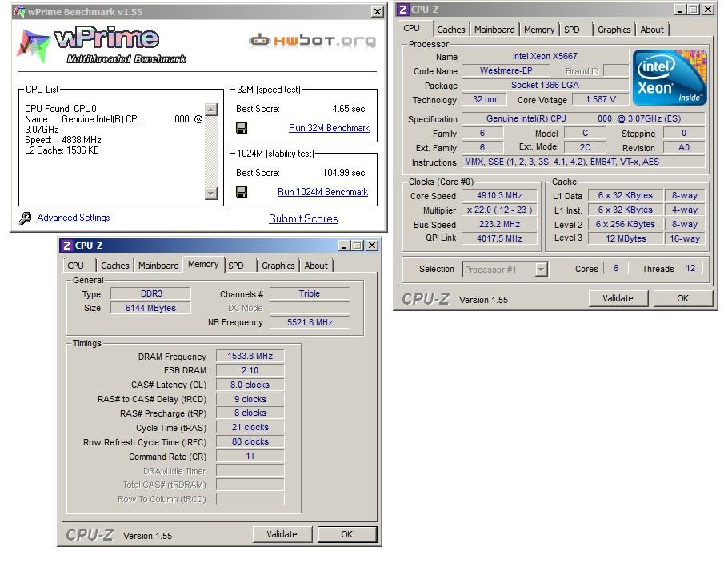Image resolution: width=728 pixels, height=579 pixels.
Task: Click the Package Socket 1366 LGA value
Action: pyautogui.click(x=545, y=85)
